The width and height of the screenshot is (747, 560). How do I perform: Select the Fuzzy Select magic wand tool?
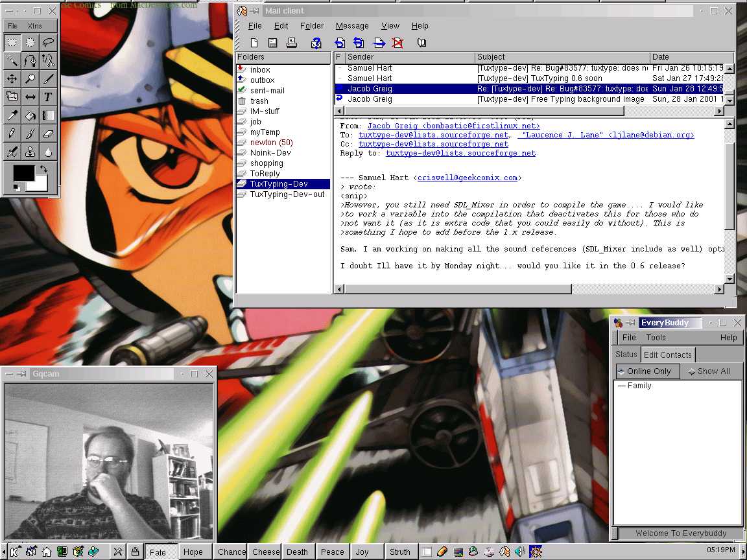(x=12, y=60)
